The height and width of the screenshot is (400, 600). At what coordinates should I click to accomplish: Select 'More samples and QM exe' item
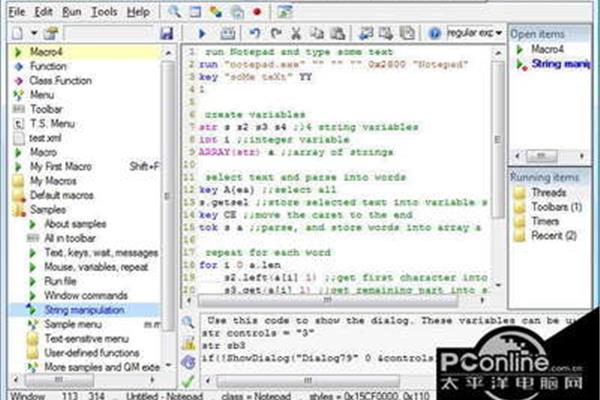click(102, 367)
